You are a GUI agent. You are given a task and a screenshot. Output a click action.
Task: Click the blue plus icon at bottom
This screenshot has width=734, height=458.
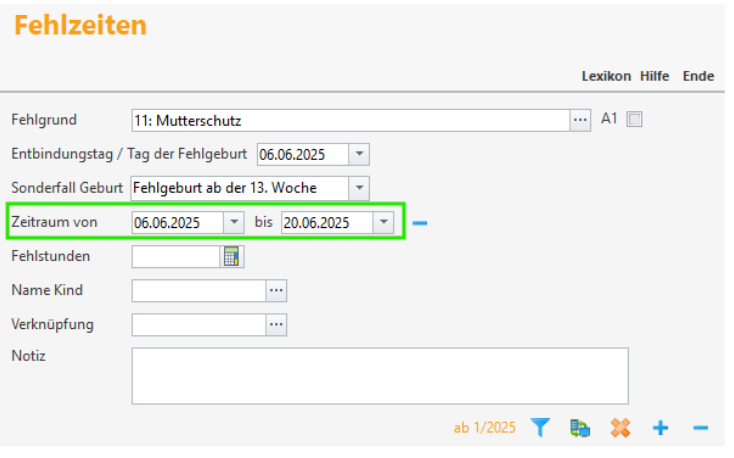660,428
